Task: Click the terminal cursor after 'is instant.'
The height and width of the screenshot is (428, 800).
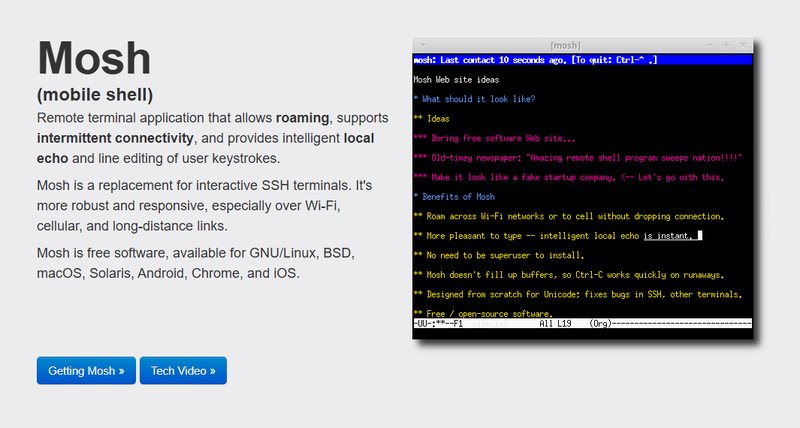Action: tap(700, 235)
